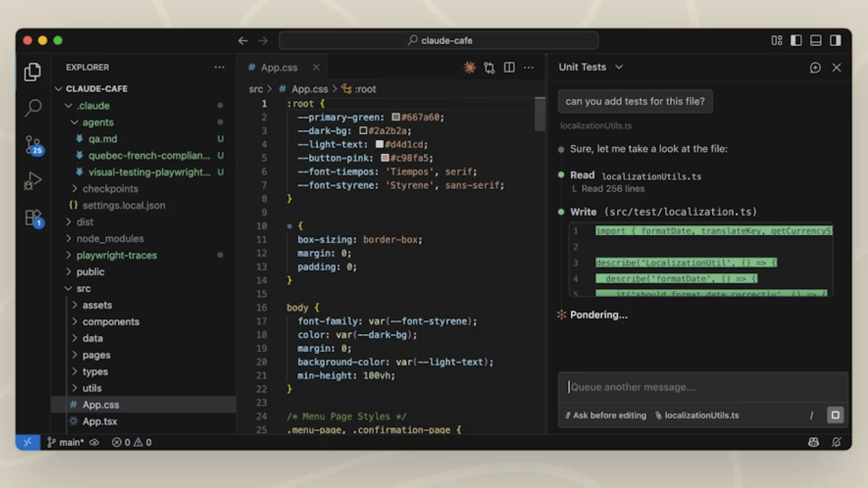Collapse the agents folder

coord(98,122)
